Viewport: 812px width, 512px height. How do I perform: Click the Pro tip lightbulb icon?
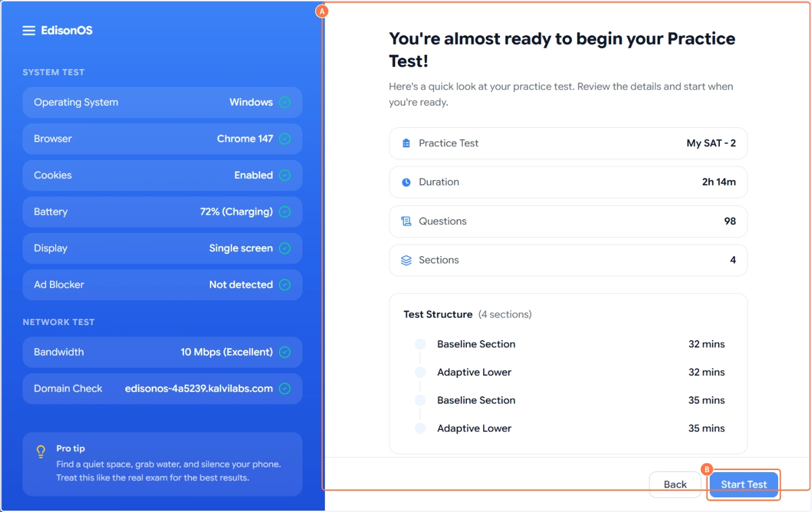[x=41, y=451]
